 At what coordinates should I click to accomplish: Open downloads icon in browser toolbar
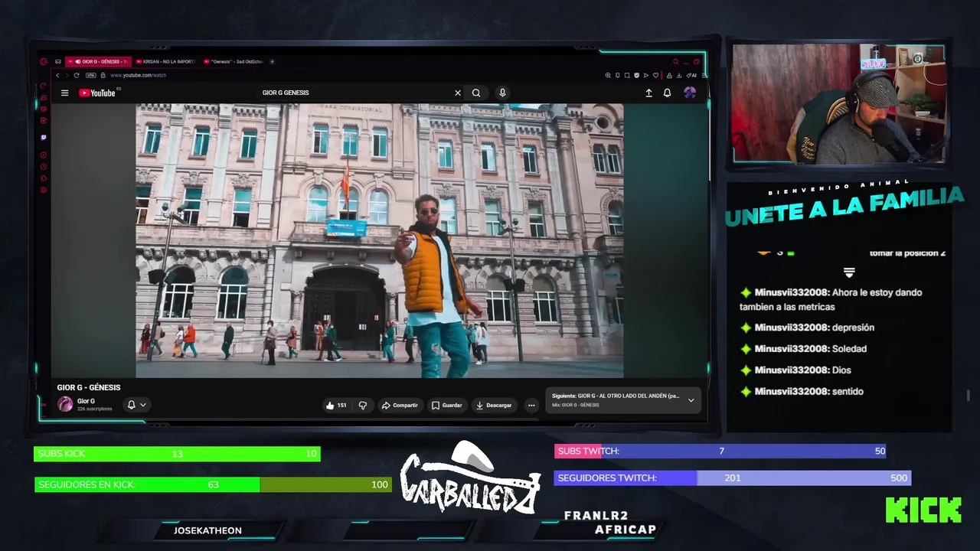click(x=679, y=75)
